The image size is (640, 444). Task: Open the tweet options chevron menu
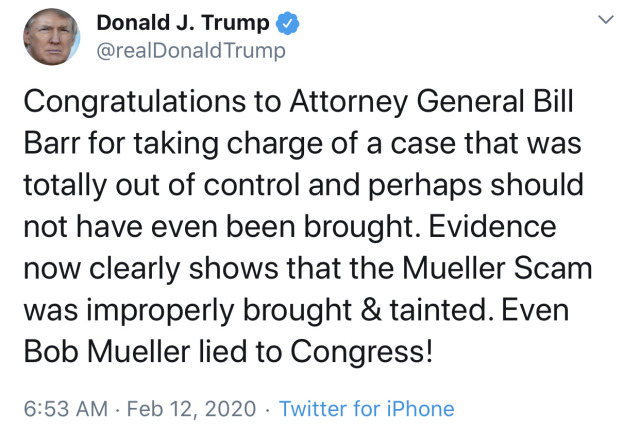[x=606, y=19]
